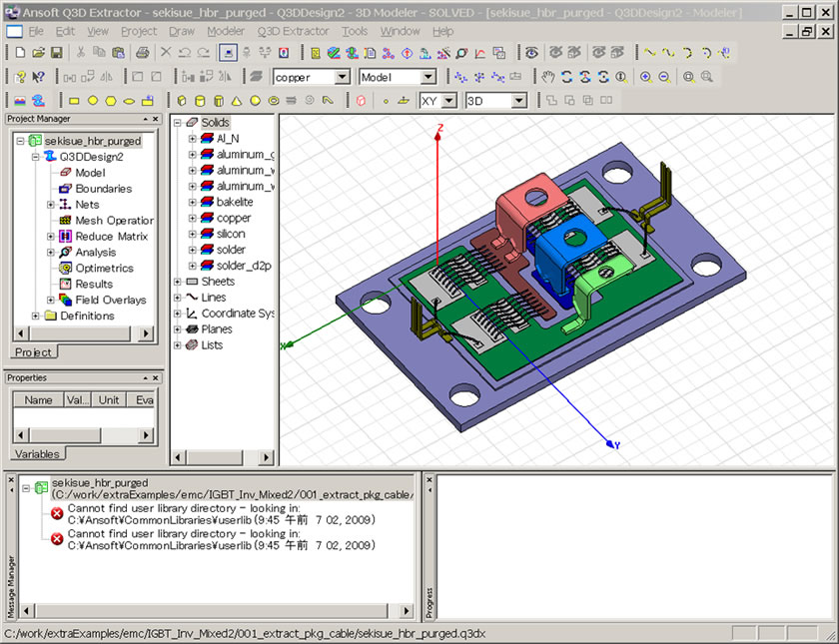Click the plot results chart icon

[480, 52]
